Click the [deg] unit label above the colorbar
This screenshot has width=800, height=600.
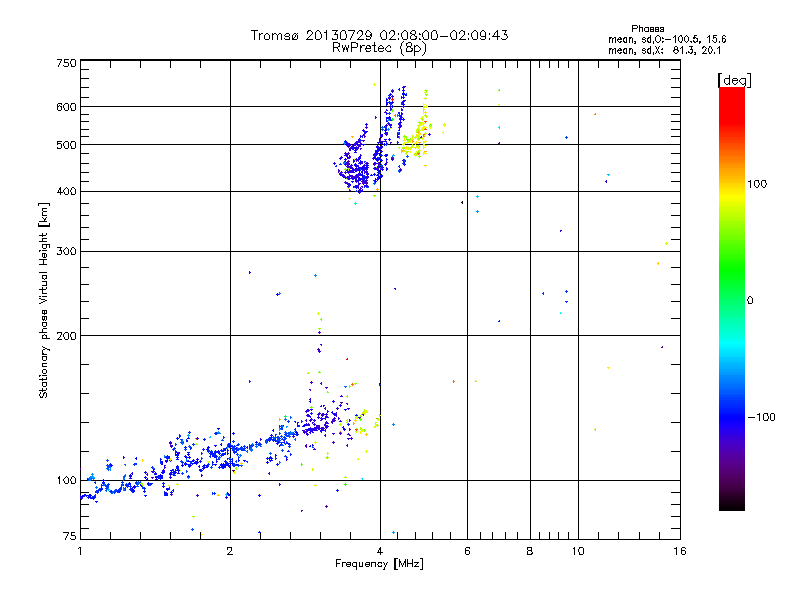coord(735,79)
